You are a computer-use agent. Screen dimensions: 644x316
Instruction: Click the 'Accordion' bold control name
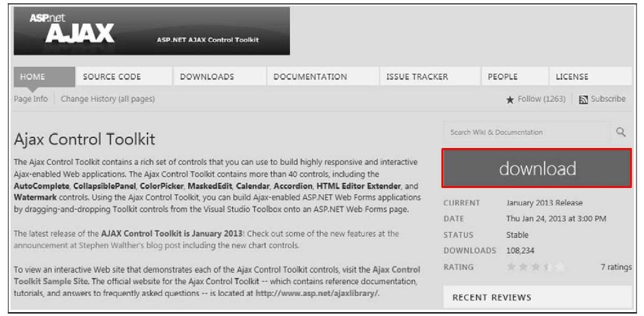(293, 186)
